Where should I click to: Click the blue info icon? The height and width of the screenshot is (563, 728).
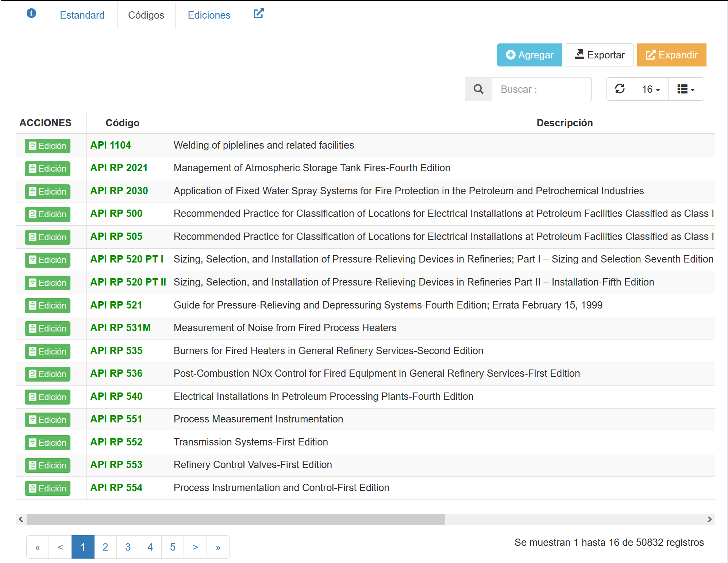pos(31,14)
